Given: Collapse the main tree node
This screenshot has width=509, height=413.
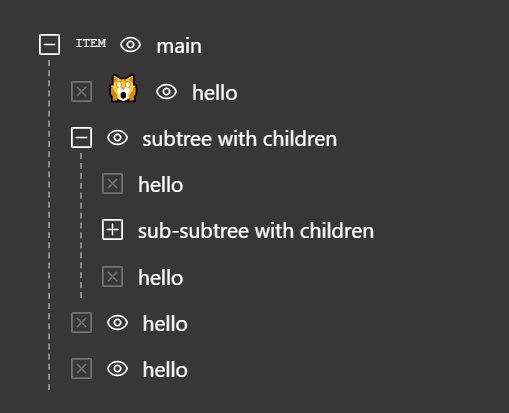Looking at the screenshot, I should point(49,44).
